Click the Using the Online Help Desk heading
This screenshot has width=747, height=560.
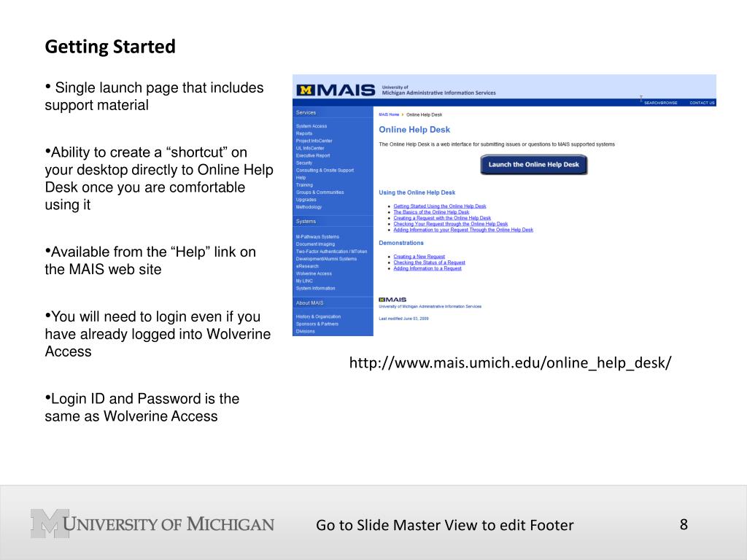point(417,192)
